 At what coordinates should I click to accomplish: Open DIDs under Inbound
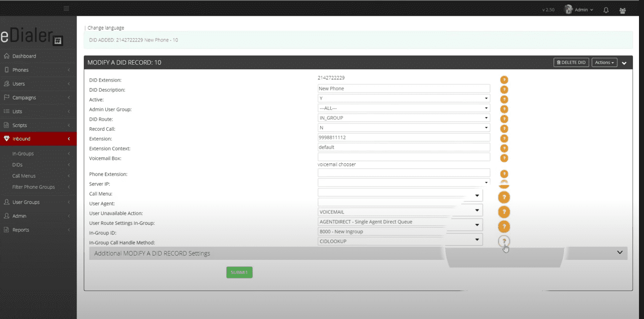(x=18, y=165)
